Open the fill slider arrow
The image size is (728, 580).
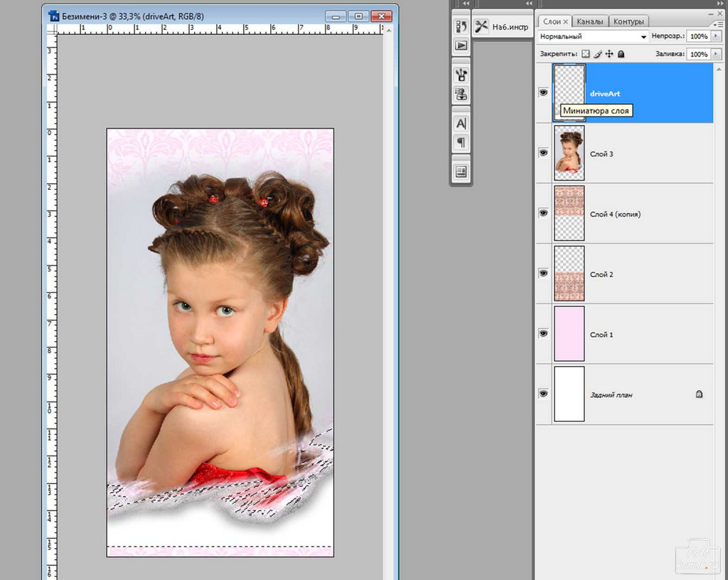715,54
